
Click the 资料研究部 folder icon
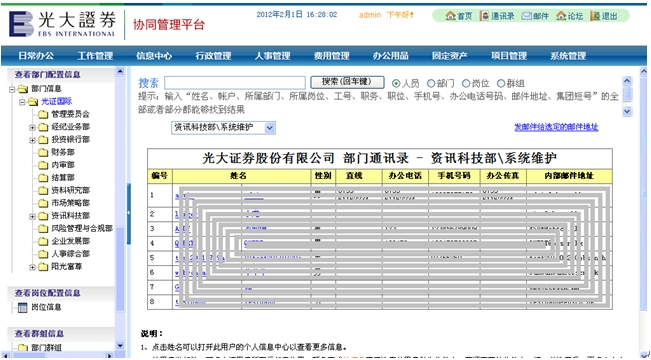43,191
